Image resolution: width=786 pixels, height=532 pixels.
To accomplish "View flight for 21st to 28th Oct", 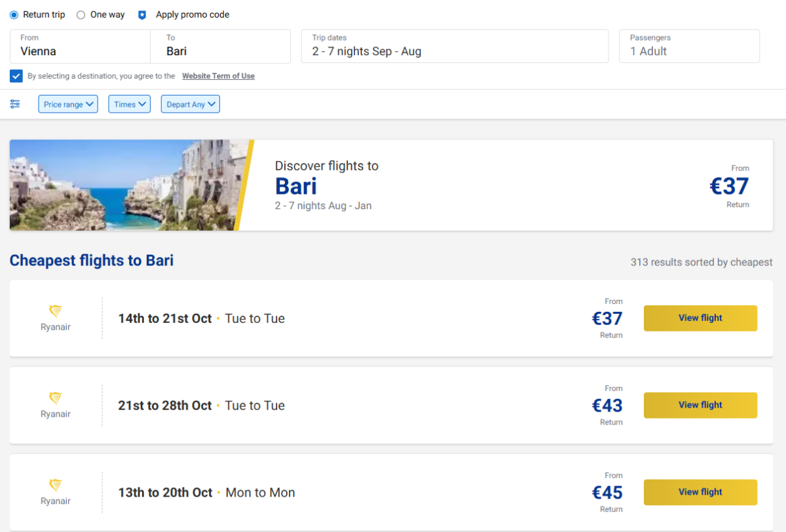I will (700, 406).
